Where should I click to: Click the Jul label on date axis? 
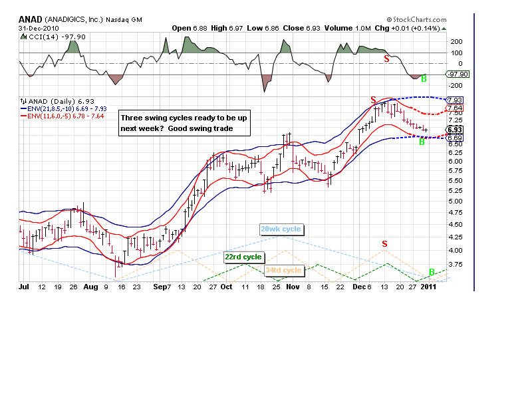[x=24, y=287]
